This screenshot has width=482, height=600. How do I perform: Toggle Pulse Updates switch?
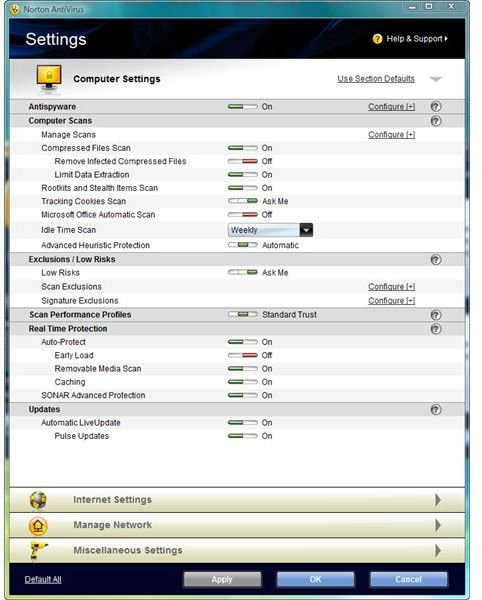coord(243,436)
